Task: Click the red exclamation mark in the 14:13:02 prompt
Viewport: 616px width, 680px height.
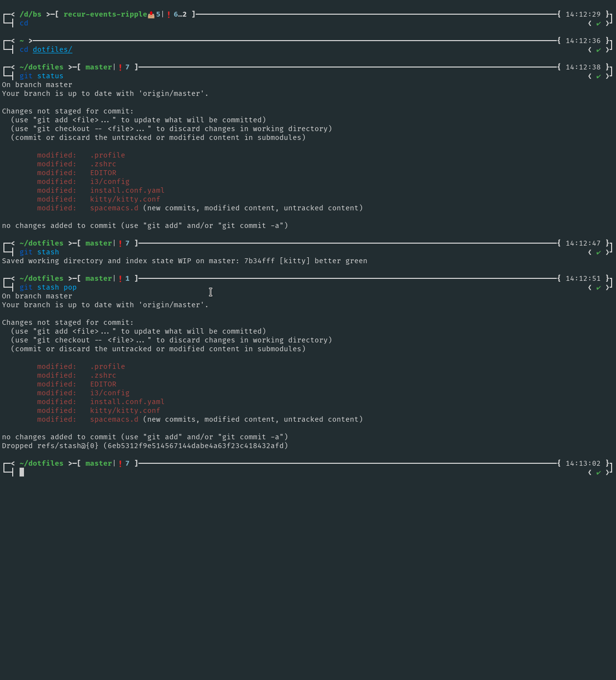Action: (x=120, y=463)
